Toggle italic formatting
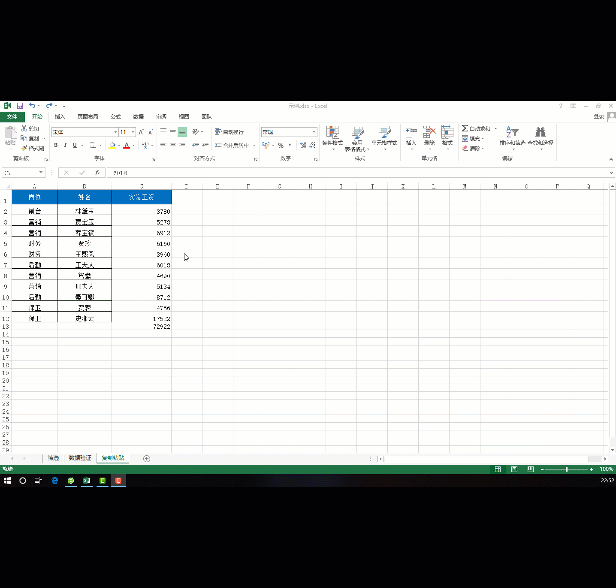Viewport: 616px width, 588px height. click(x=65, y=145)
